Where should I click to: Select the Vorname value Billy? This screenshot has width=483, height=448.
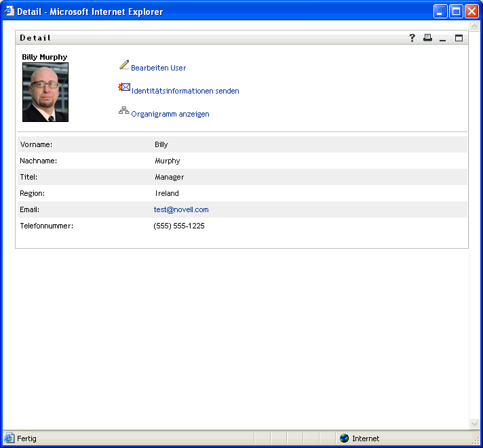tap(161, 144)
